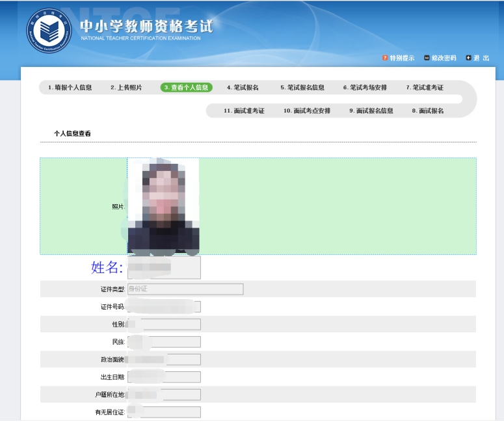Open step 6 笔试考场安排

(x=365, y=87)
